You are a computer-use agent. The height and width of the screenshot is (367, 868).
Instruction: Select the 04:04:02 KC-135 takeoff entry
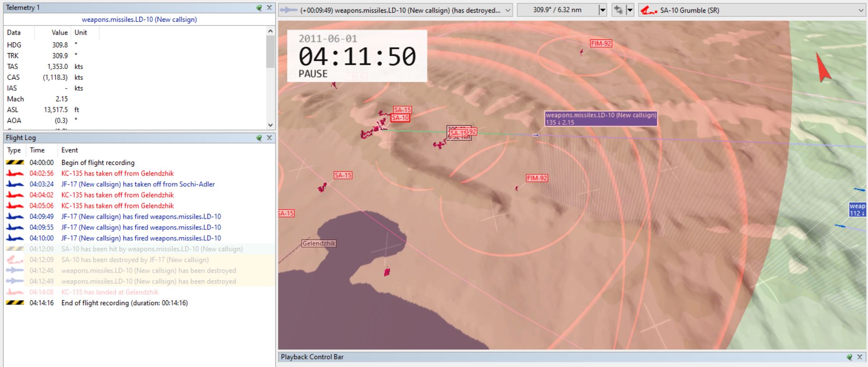pyautogui.click(x=139, y=195)
